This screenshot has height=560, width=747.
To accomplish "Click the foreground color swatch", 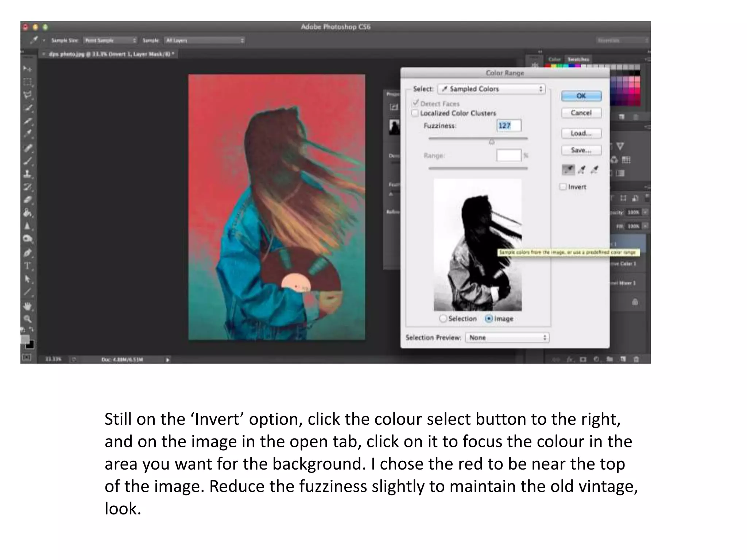I will (x=25, y=339).
